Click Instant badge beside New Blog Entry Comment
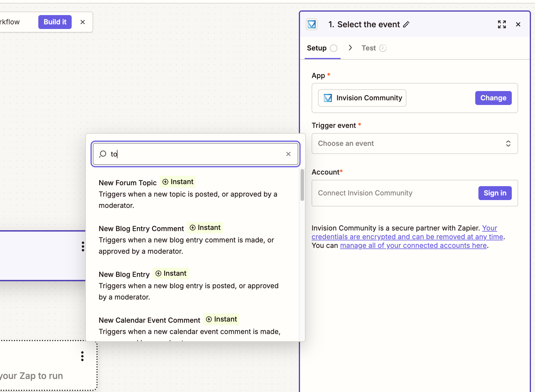The width and height of the screenshot is (535, 392). point(205,228)
